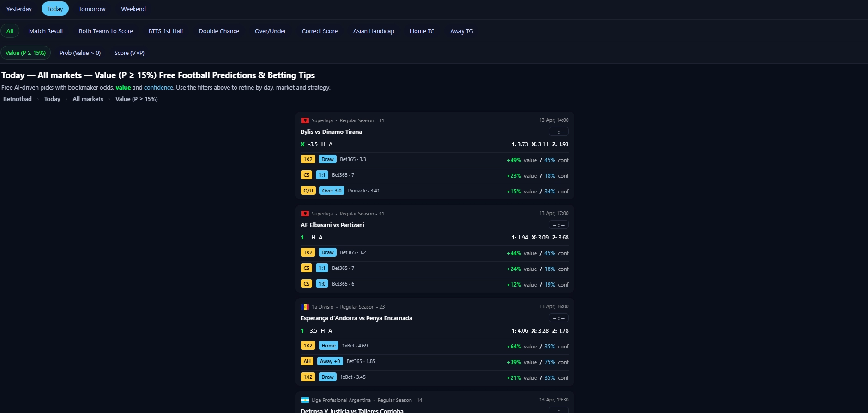This screenshot has width=868, height=413.
Task: Click the CS badge for 1:0 score
Action: (x=307, y=284)
